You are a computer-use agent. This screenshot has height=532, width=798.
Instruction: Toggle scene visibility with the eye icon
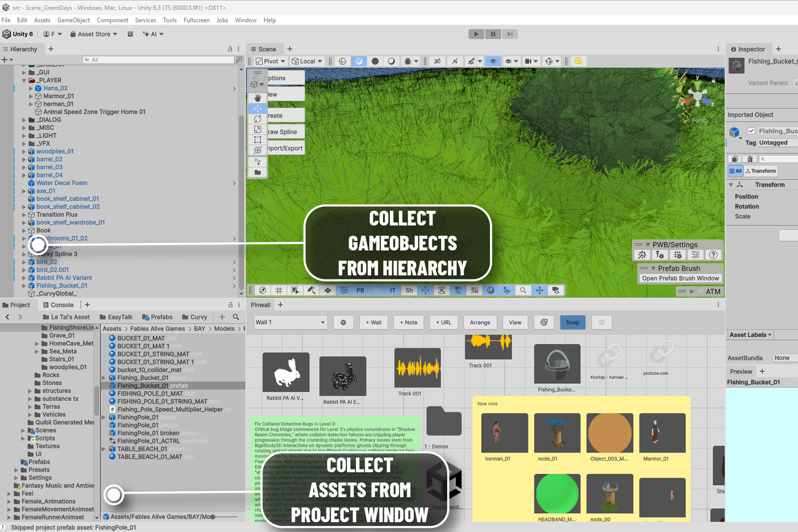tap(493, 61)
